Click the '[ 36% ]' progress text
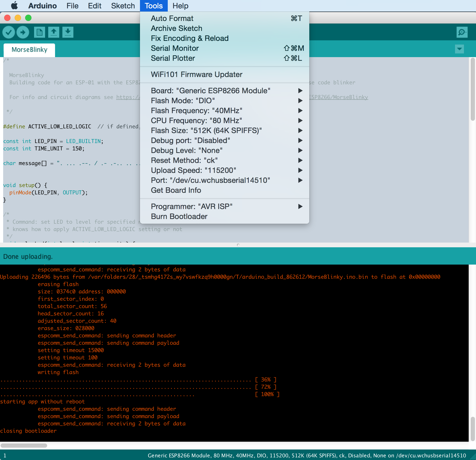The width and height of the screenshot is (476, 460). point(266,380)
